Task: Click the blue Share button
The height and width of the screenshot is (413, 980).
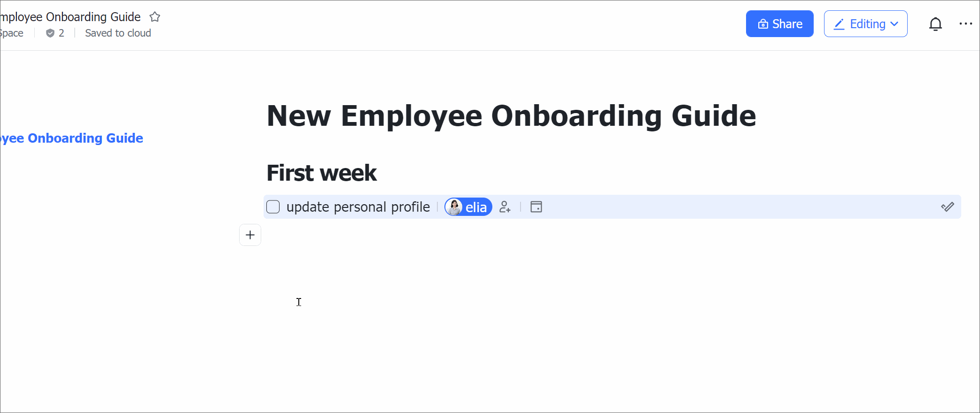Action: [x=779, y=24]
